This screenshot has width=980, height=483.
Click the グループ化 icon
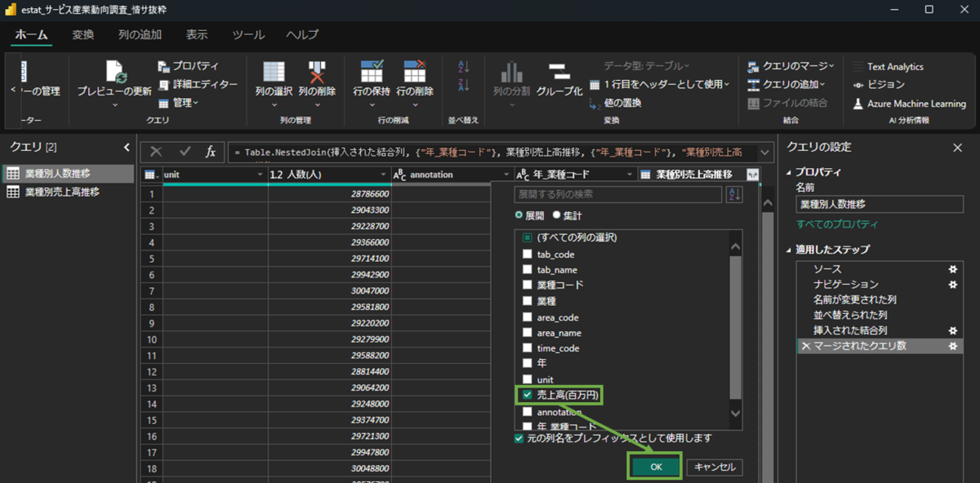[x=559, y=71]
